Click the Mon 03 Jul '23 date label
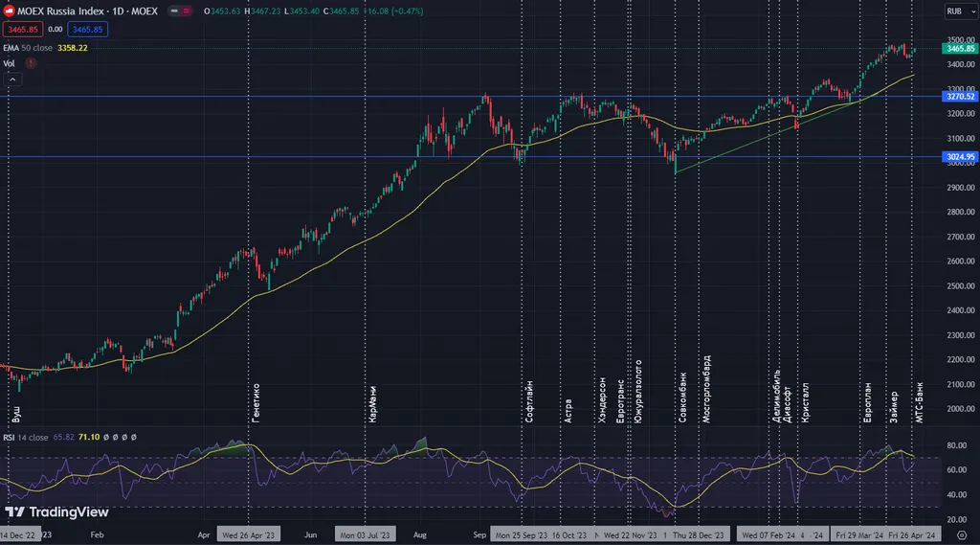 click(365, 535)
